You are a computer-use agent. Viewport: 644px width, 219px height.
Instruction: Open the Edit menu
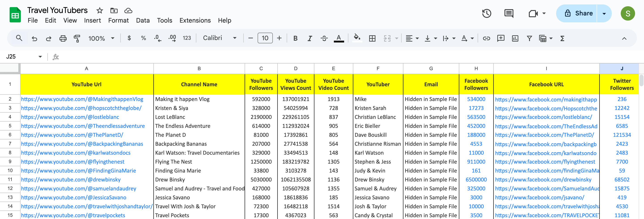(50, 21)
